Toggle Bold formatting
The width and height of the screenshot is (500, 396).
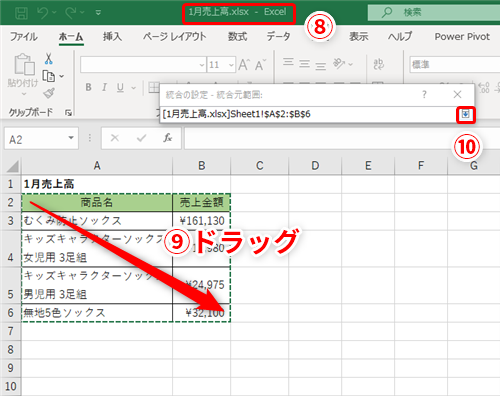click(88, 87)
